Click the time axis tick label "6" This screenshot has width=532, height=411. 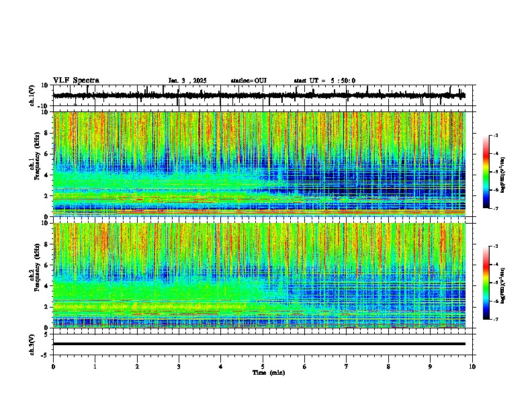(305, 367)
